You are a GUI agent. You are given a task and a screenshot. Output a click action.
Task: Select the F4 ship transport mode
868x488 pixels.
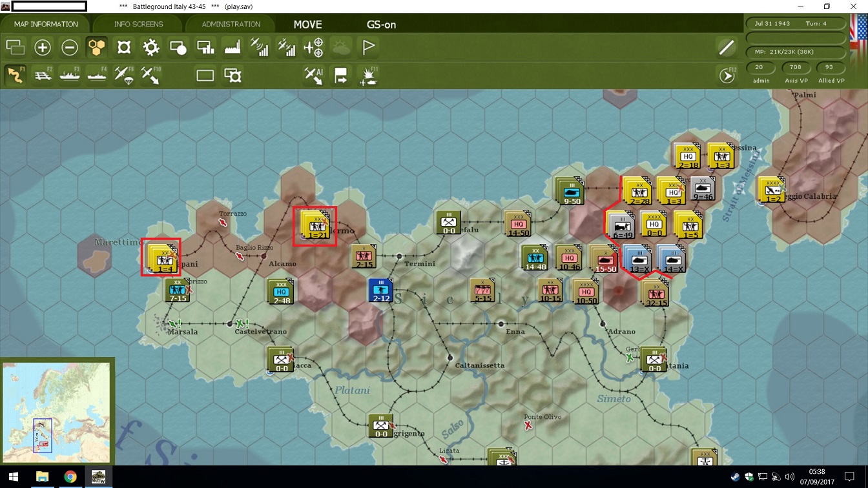(x=97, y=75)
